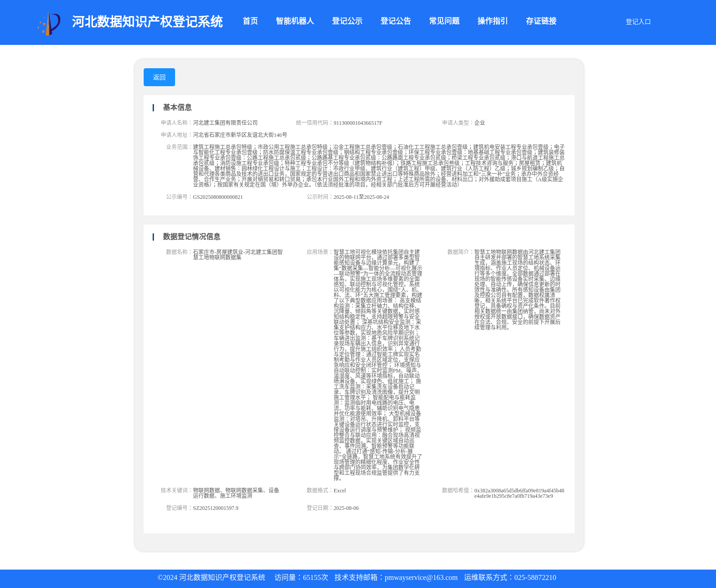The width and height of the screenshot is (716, 588).
Task: Open the 首页 menu item
Action: tap(250, 21)
